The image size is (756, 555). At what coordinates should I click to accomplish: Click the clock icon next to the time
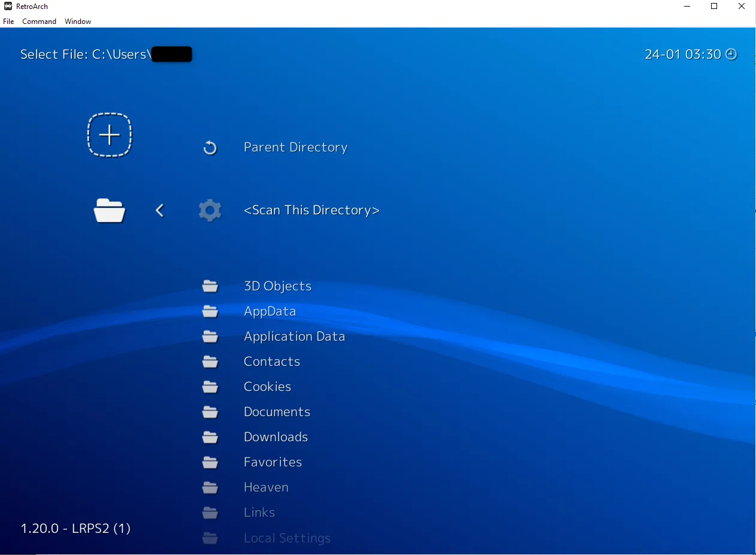[731, 54]
